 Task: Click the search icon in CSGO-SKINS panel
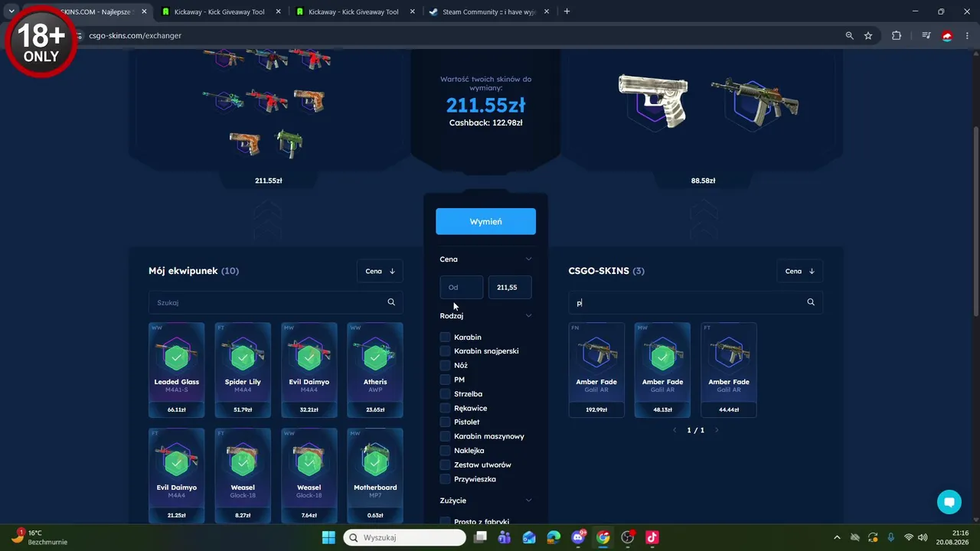(x=811, y=302)
